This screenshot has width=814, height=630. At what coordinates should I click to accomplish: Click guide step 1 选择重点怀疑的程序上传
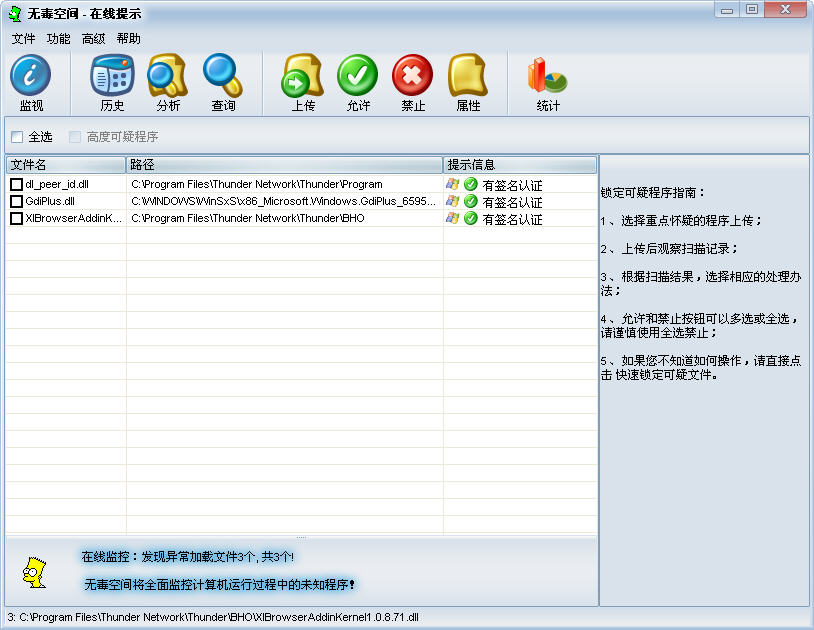(681, 221)
